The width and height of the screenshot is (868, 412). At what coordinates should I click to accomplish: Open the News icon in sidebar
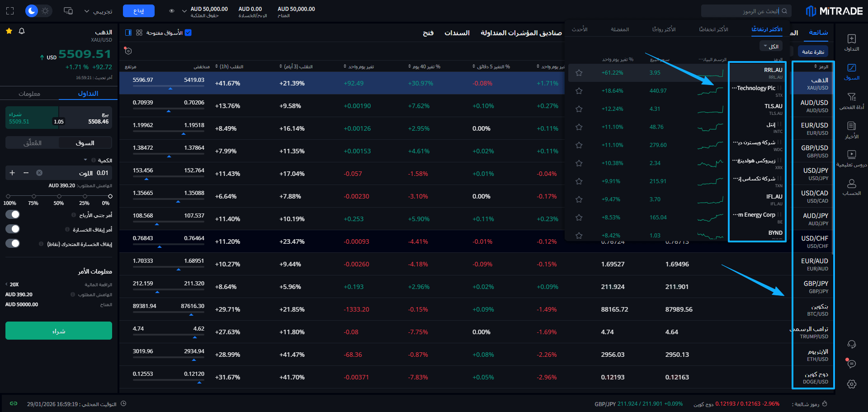pyautogui.click(x=851, y=129)
